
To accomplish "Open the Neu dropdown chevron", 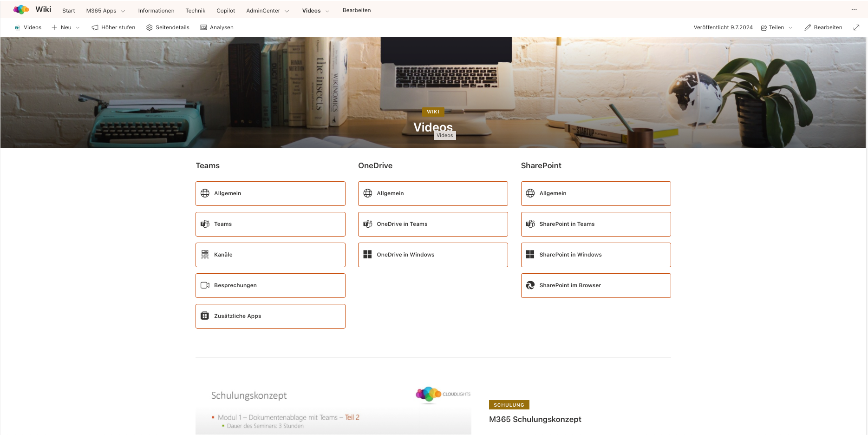I will [x=78, y=28].
